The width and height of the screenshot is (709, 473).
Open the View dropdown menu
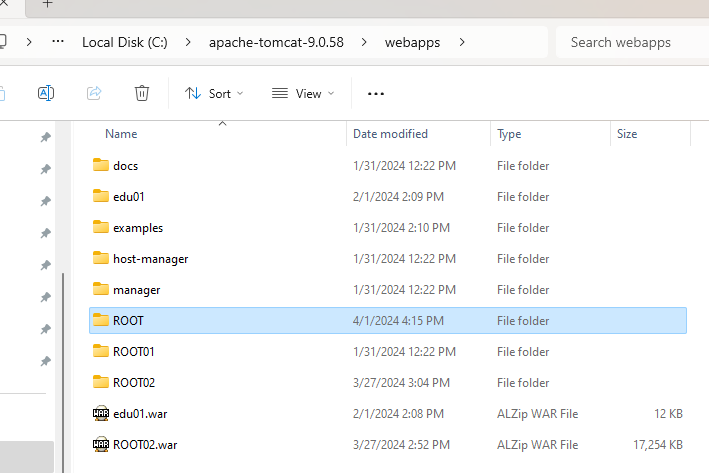pyautogui.click(x=303, y=94)
